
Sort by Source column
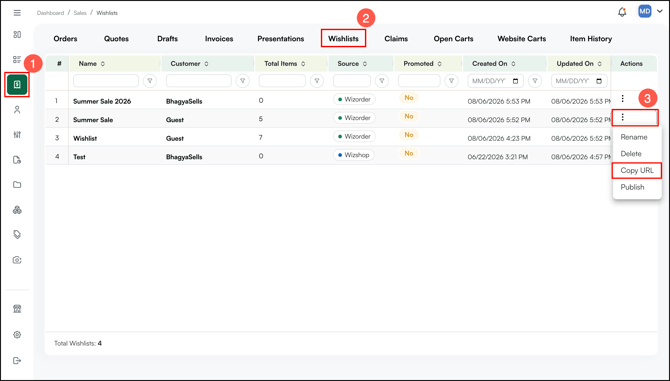[x=365, y=64]
